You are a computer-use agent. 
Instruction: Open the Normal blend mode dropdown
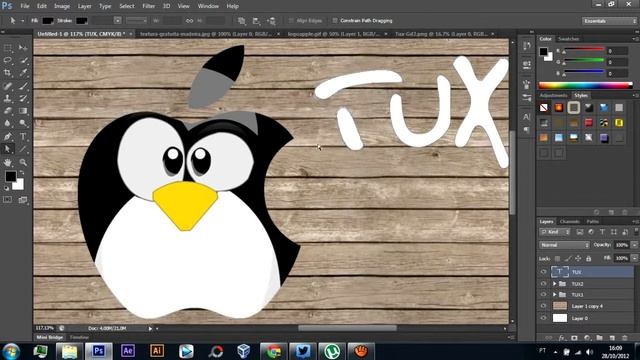pyautogui.click(x=564, y=245)
